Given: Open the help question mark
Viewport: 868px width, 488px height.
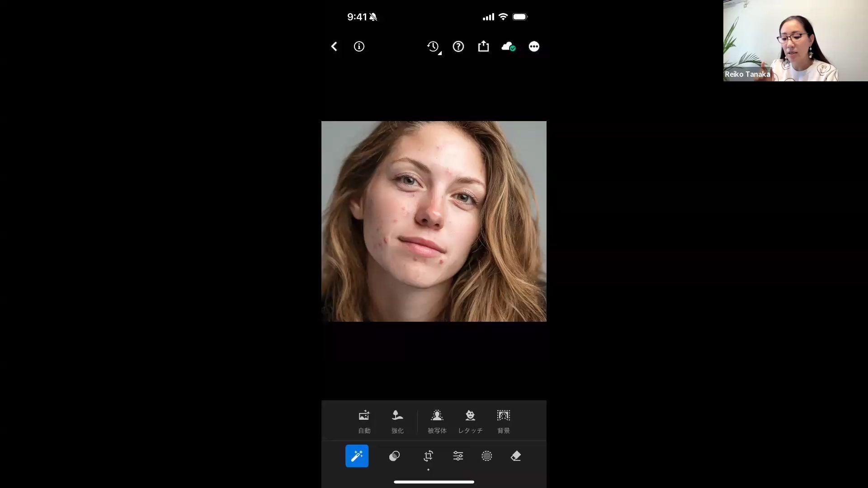Looking at the screenshot, I should (458, 47).
